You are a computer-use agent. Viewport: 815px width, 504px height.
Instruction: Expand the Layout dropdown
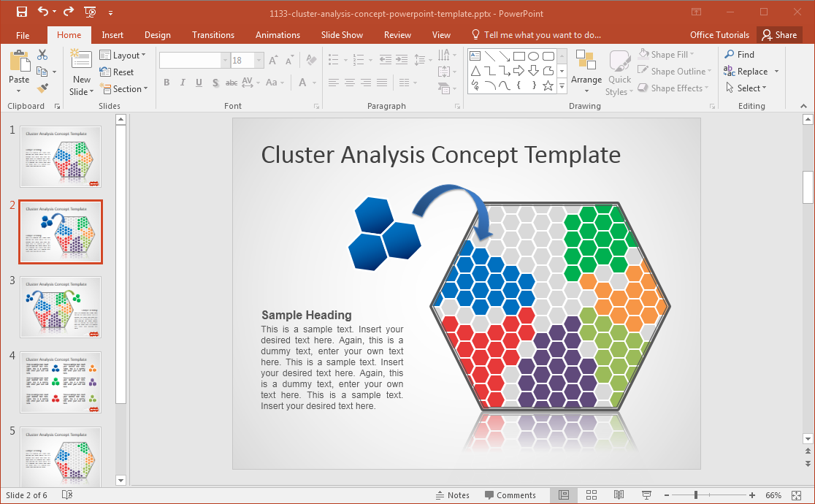123,56
